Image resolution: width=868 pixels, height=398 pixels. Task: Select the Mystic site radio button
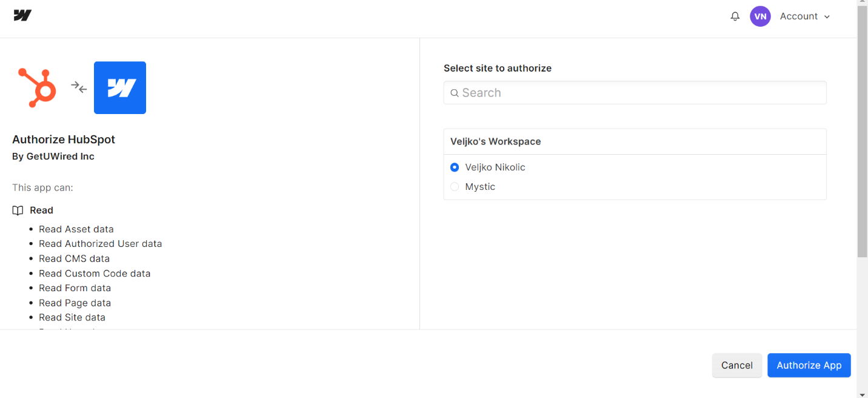click(455, 187)
